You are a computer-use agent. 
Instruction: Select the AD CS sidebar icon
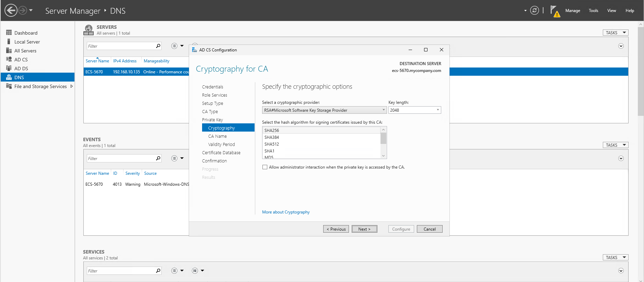(9, 59)
